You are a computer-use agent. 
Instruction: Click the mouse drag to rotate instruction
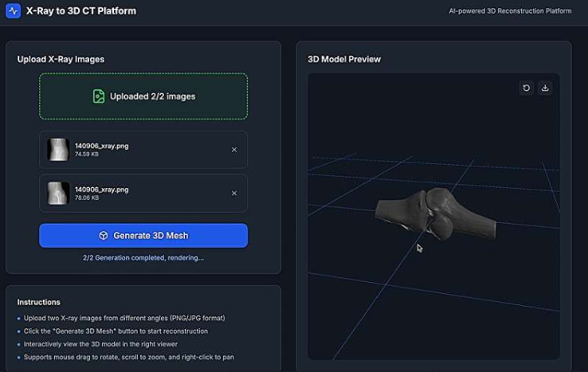click(x=129, y=357)
